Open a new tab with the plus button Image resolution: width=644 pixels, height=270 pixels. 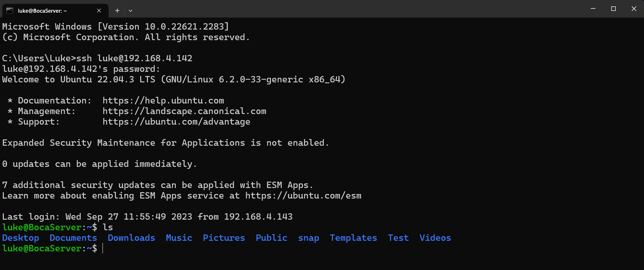[x=117, y=11]
